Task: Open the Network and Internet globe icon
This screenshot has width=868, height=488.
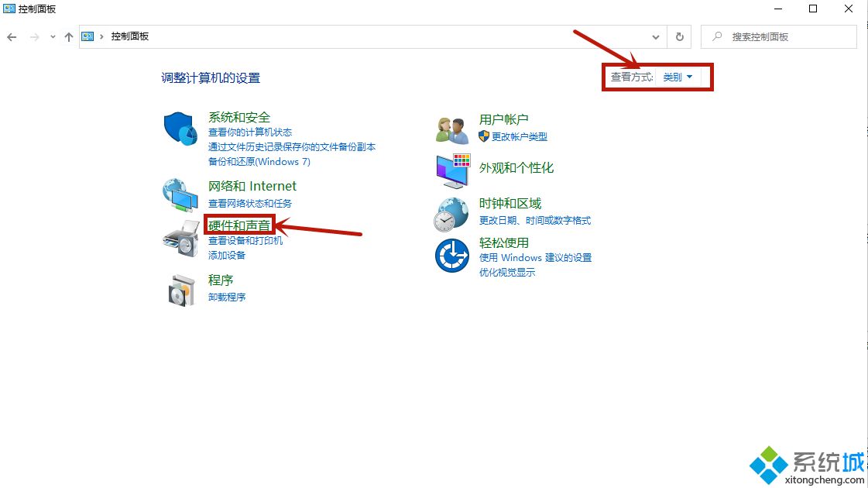Action: (181, 194)
